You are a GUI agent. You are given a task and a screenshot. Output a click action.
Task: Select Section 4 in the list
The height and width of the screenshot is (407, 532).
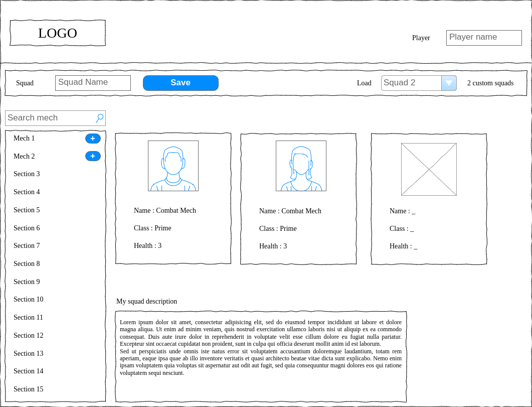click(27, 192)
